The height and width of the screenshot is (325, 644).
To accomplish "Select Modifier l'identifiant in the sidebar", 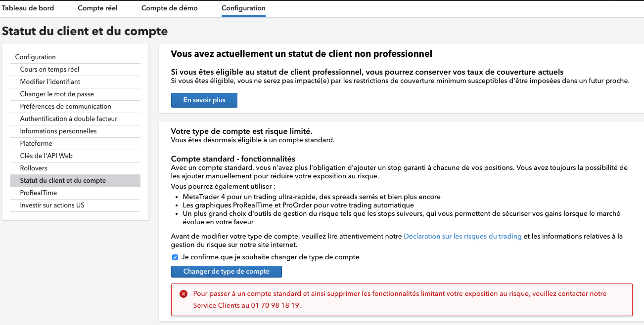I will [x=50, y=82].
